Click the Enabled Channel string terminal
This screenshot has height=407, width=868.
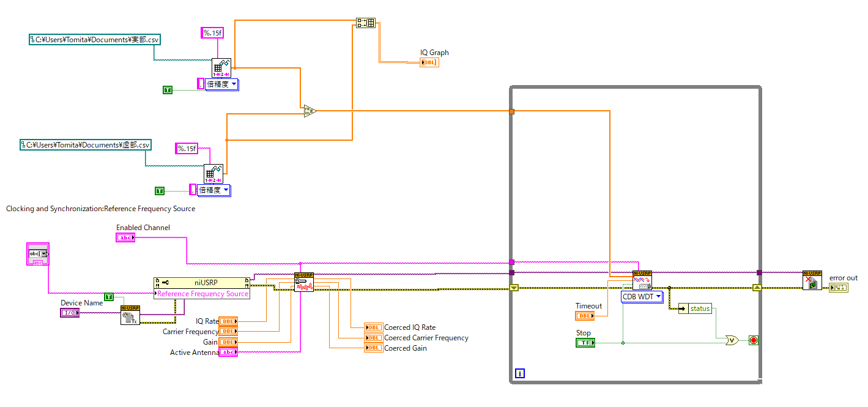pyautogui.click(x=125, y=237)
